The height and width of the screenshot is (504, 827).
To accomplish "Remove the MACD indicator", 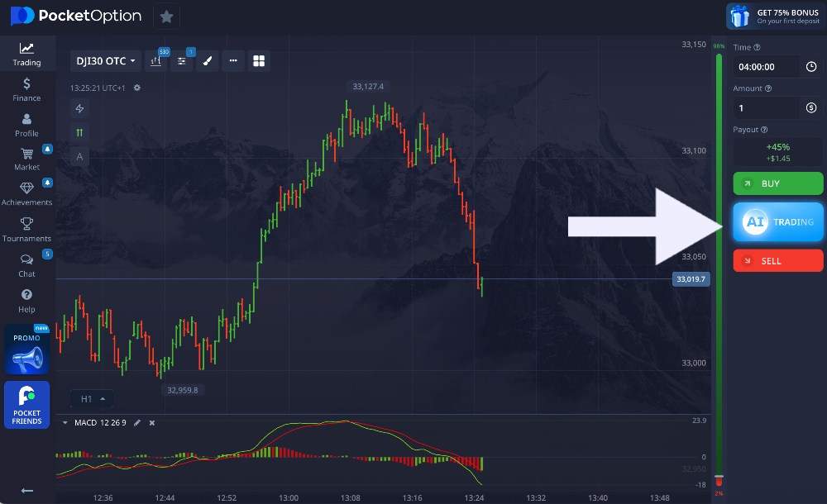I will pos(151,422).
